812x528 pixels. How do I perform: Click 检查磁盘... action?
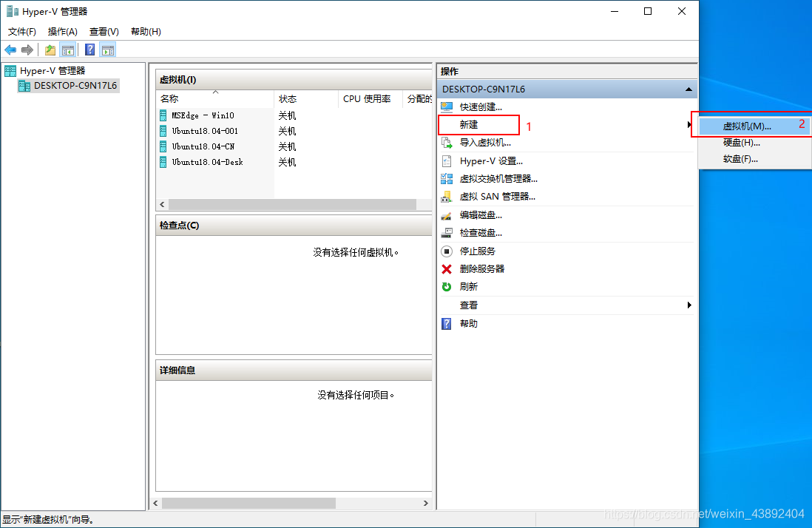pos(481,233)
